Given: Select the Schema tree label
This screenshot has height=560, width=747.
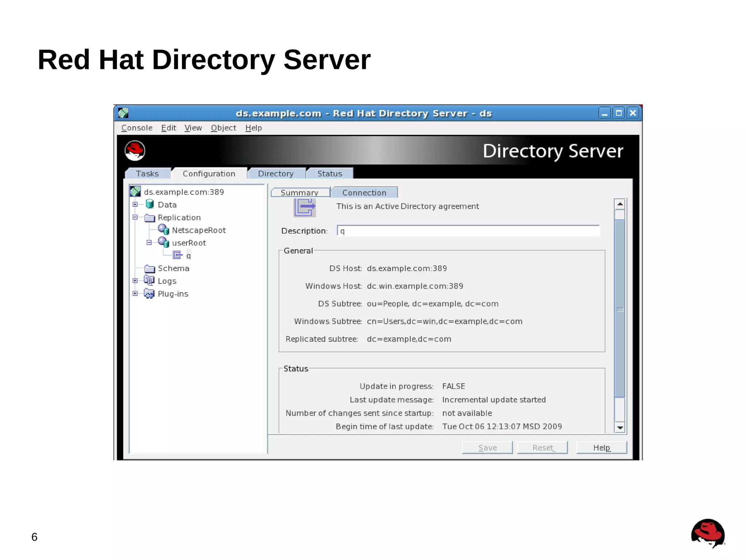Looking at the screenshot, I should click(x=173, y=268).
